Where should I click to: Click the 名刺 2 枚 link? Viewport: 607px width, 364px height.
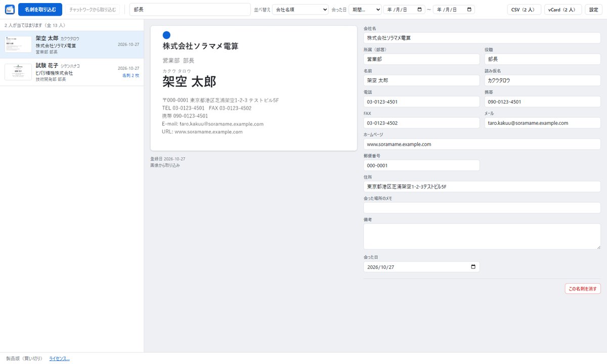tap(131, 75)
